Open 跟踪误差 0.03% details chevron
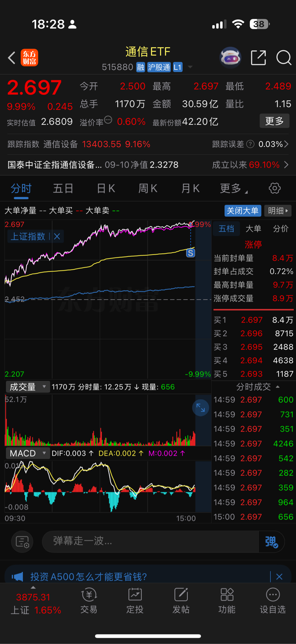 pyautogui.click(x=286, y=144)
